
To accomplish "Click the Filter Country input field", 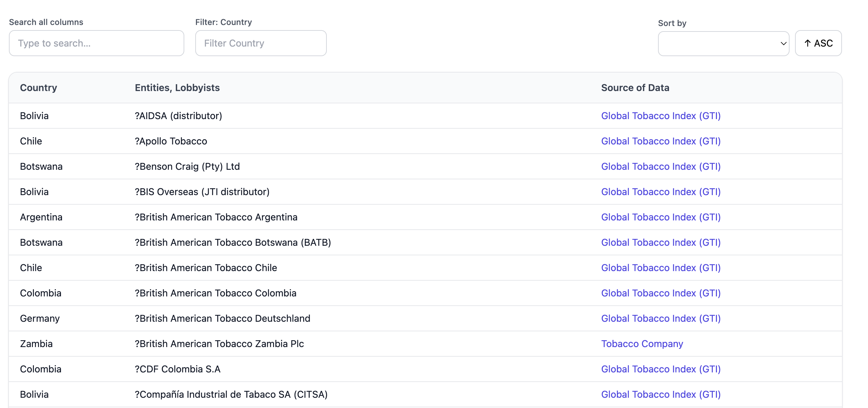I will coord(260,43).
